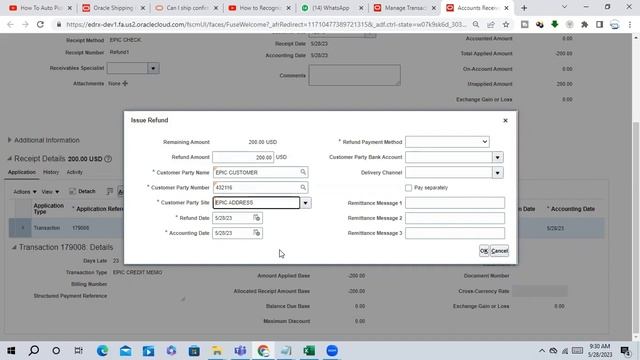
Task: Tick the Pay separately checkbox
Action: (x=409, y=188)
